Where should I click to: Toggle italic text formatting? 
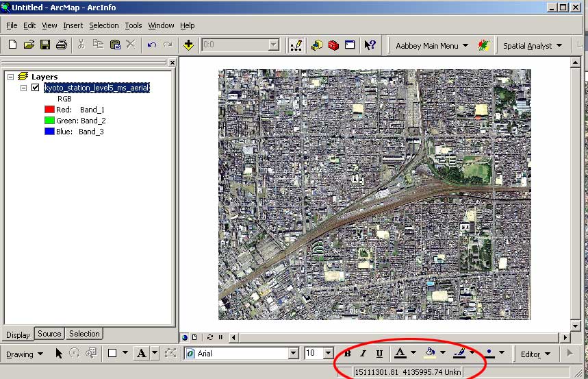coord(363,354)
